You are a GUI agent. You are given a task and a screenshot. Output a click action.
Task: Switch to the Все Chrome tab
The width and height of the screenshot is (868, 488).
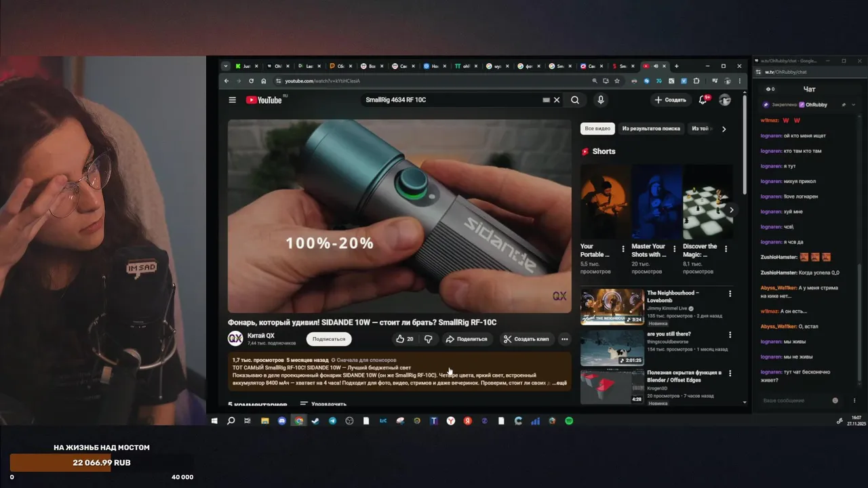click(372, 66)
